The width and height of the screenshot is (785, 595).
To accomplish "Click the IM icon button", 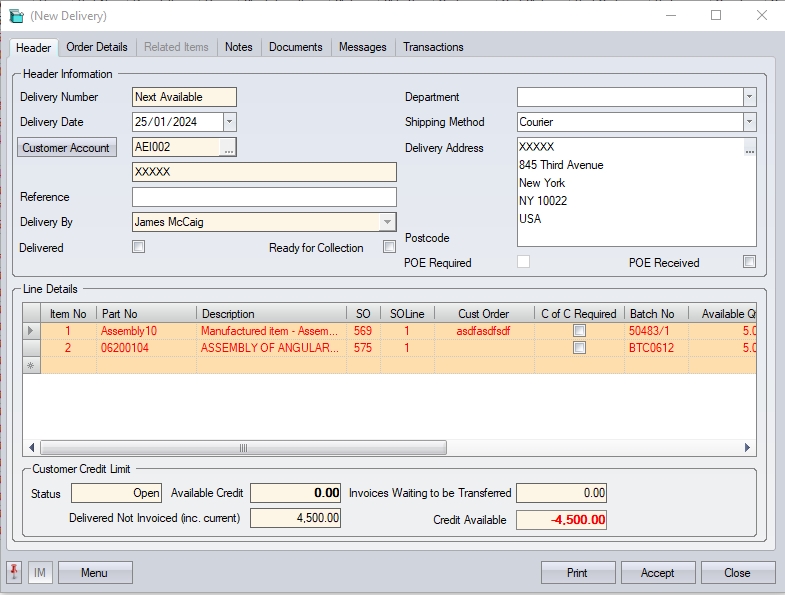I will click(40, 573).
